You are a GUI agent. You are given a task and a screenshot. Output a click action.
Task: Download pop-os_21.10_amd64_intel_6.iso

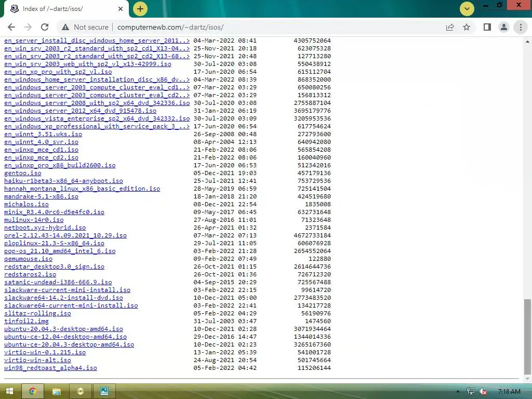60,251
